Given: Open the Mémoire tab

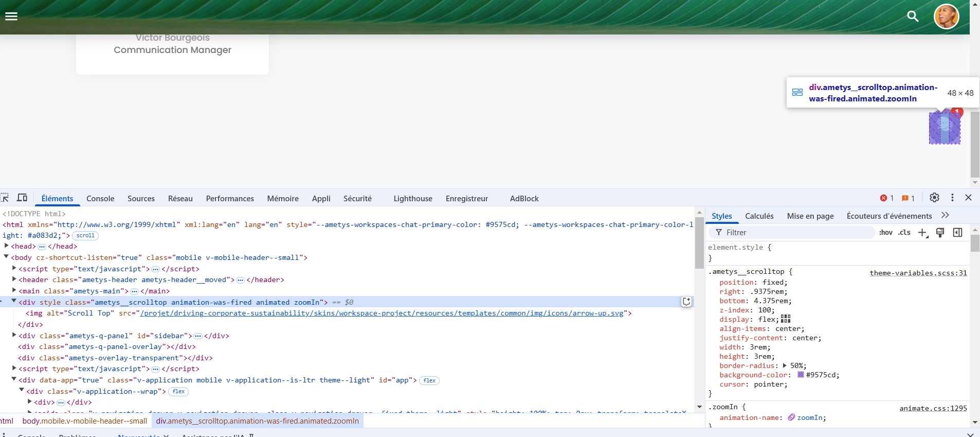Looking at the screenshot, I should (x=283, y=199).
